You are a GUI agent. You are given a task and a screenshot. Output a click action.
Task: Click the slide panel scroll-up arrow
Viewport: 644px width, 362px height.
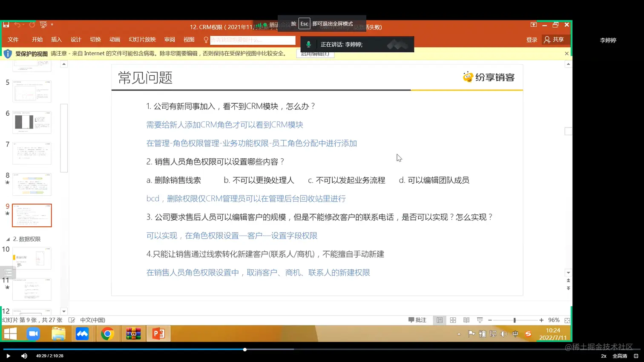tap(64, 64)
